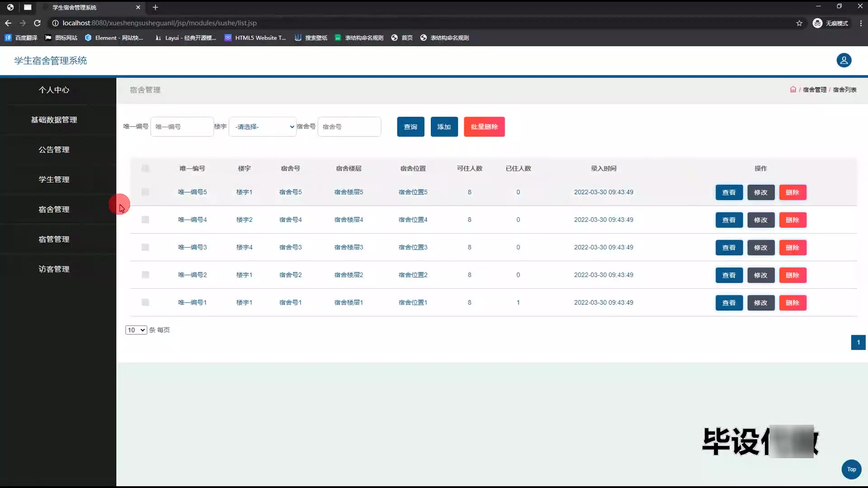Go forward with browser forward arrow

point(23,23)
